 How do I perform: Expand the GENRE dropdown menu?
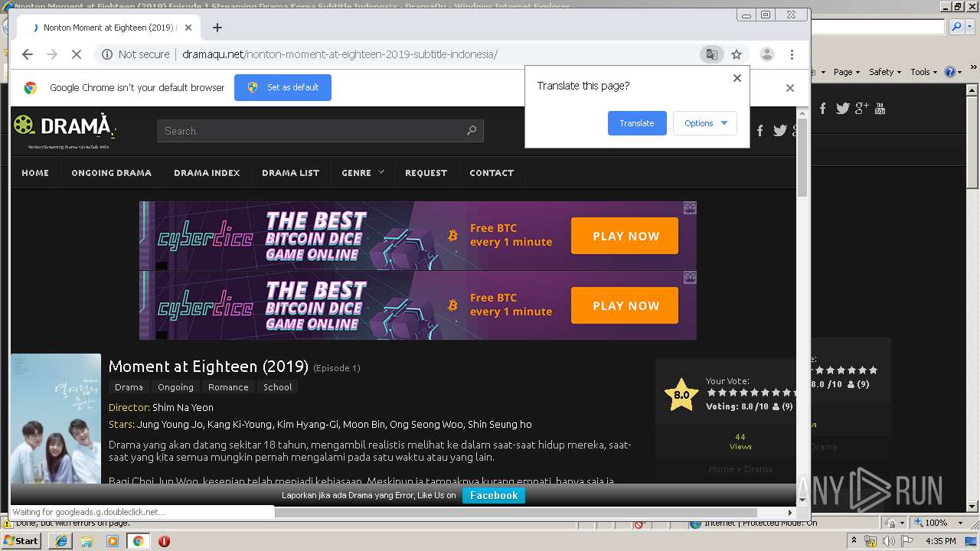click(x=363, y=173)
